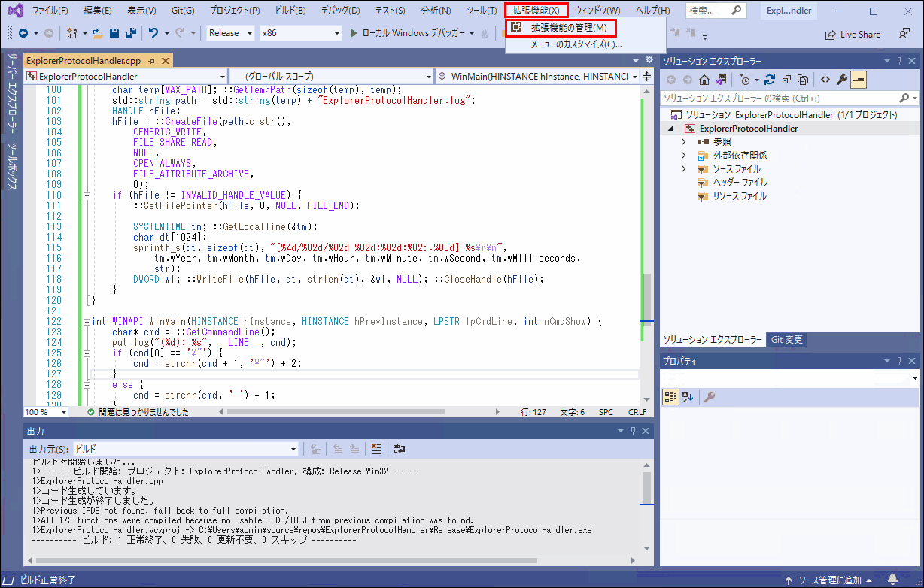Open the ファイル(F) menu
924x588 pixels.
pos(50,11)
